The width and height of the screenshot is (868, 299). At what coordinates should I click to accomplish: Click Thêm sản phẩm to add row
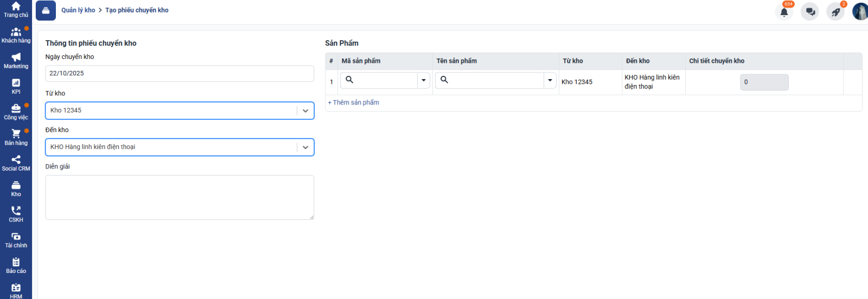pyautogui.click(x=354, y=102)
